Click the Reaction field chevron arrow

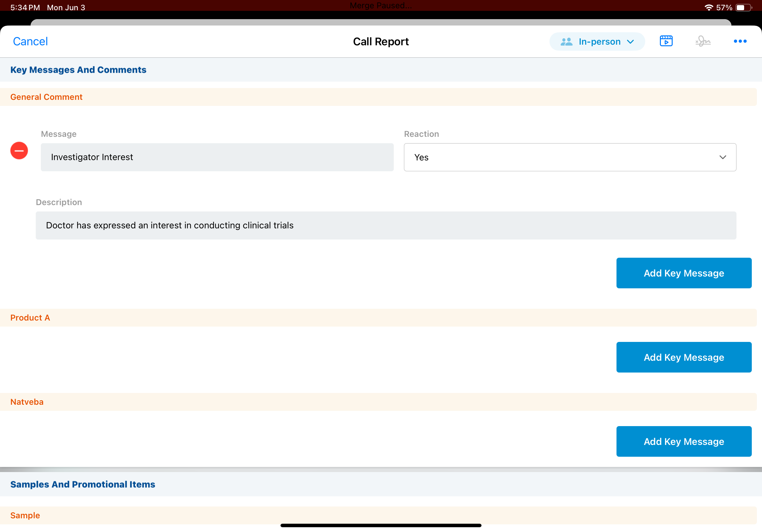[722, 157]
